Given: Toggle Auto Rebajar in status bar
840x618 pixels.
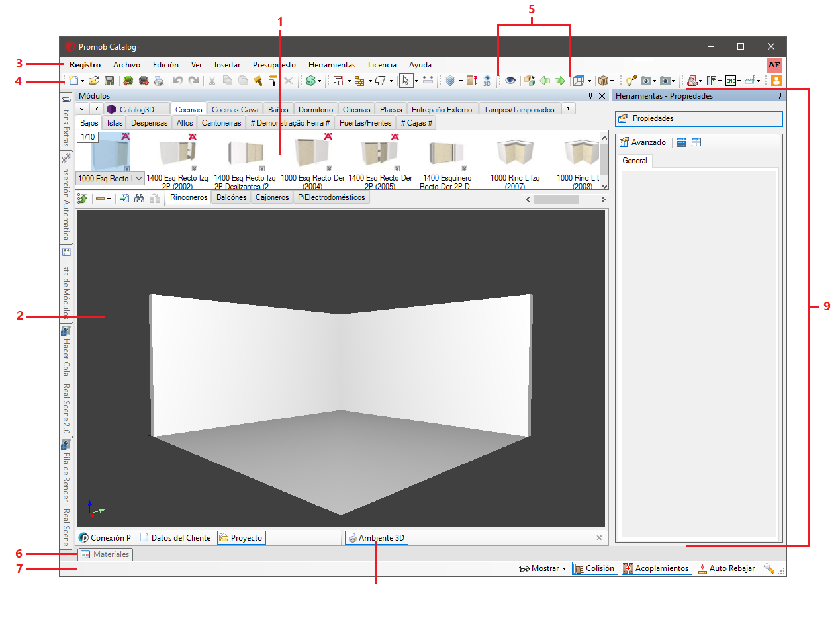Looking at the screenshot, I should pyautogui.click(x=726, y=568).
